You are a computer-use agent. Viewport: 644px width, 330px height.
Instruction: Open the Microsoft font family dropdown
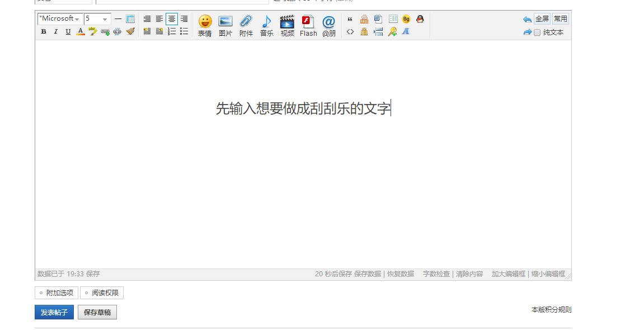(x=60, y=19)
